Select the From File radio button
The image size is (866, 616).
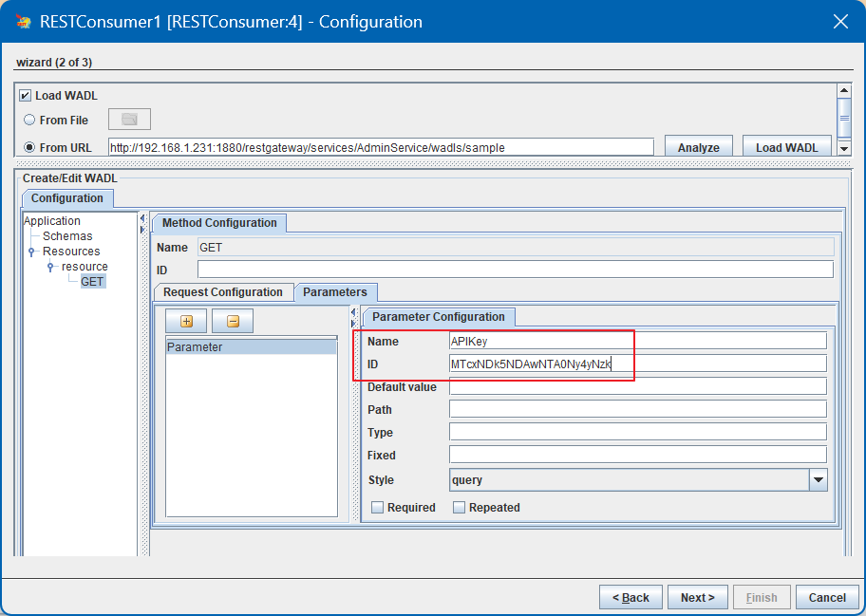click(x=29, y=121)
